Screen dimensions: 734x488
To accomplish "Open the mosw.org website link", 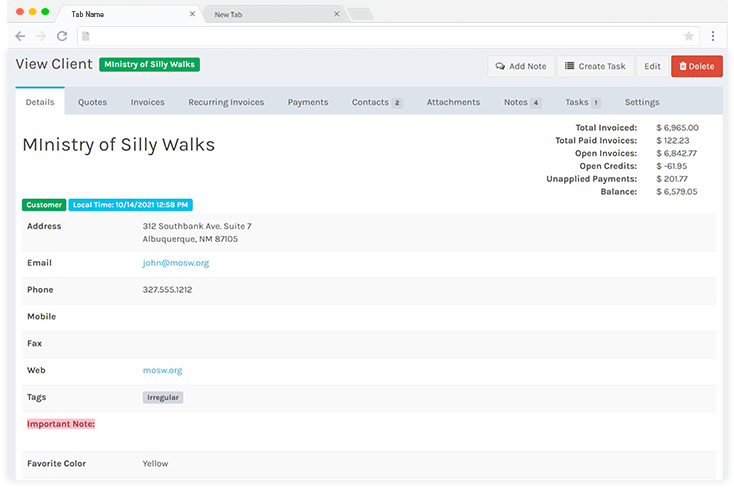I will pyautogui.click(x=162, y=370).
